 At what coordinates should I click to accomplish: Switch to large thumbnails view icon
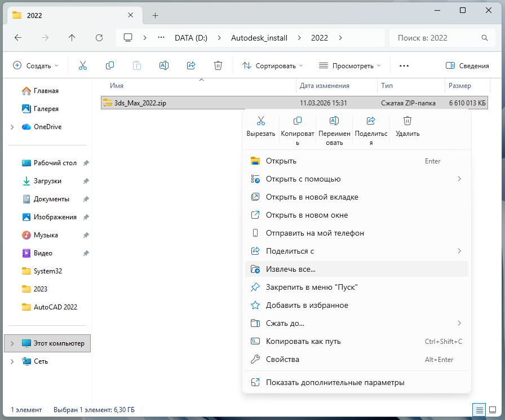[x=493, y=410]
